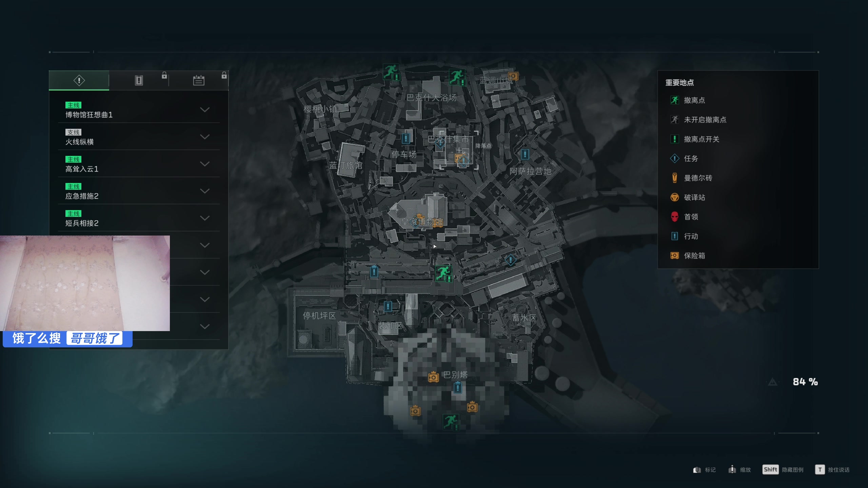Image resolution: width=868 pixels, height=488 pixels.
Task: Open the missions tab with diamond icon
Action: coord(79,81)
